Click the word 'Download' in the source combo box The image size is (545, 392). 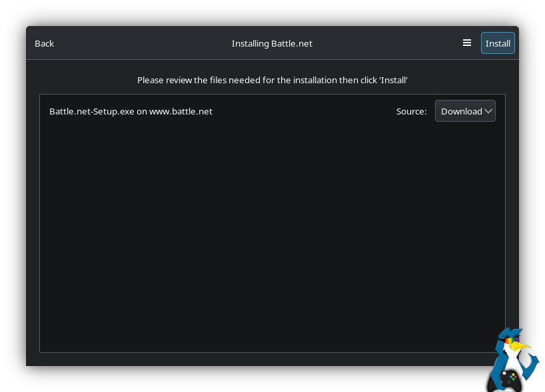461,111
